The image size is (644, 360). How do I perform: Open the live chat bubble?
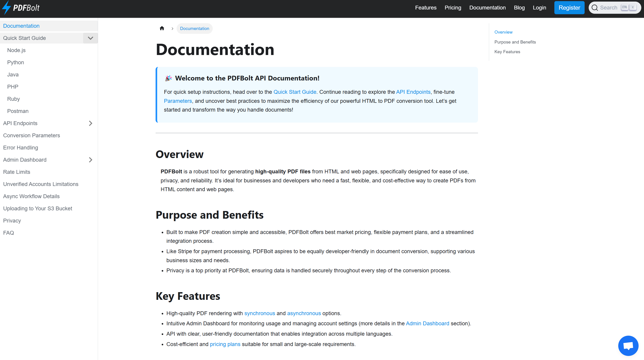[628, 346]
